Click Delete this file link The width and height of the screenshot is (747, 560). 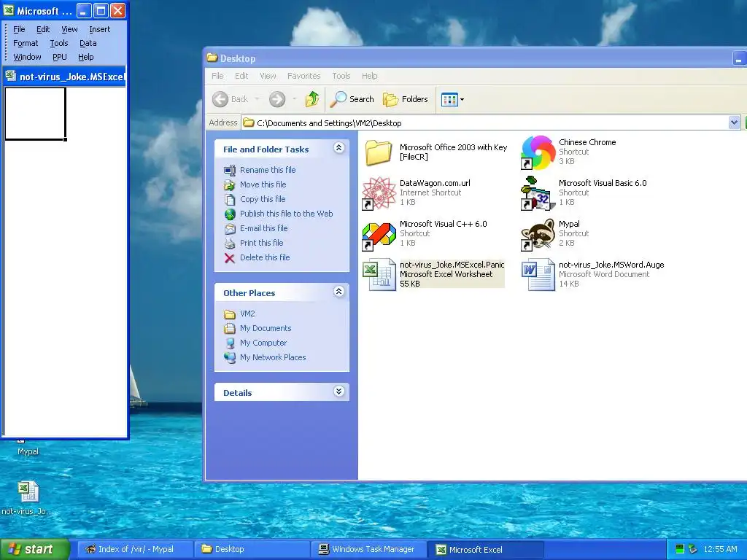tap(265, 257)
